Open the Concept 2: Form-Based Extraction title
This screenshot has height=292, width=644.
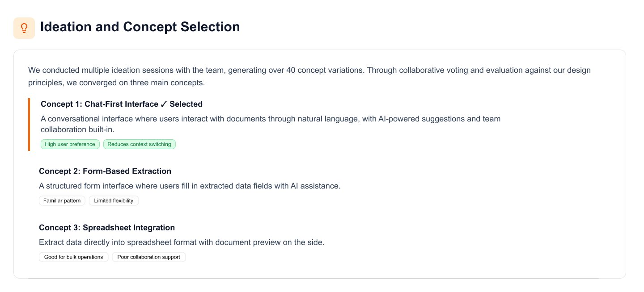pos(105,171)
